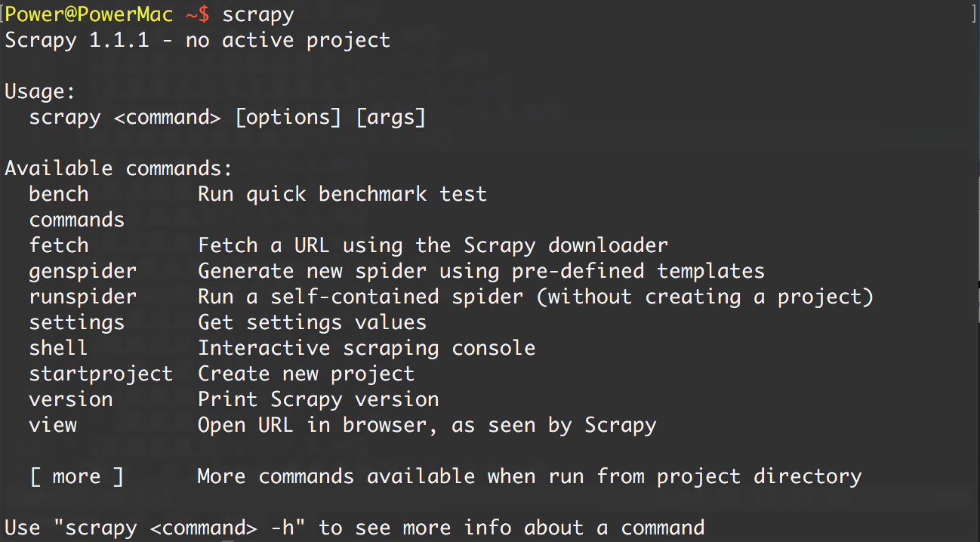This screenshot has width=980, height=542.
Task: Click the "bench" command name
Action: 59,194
